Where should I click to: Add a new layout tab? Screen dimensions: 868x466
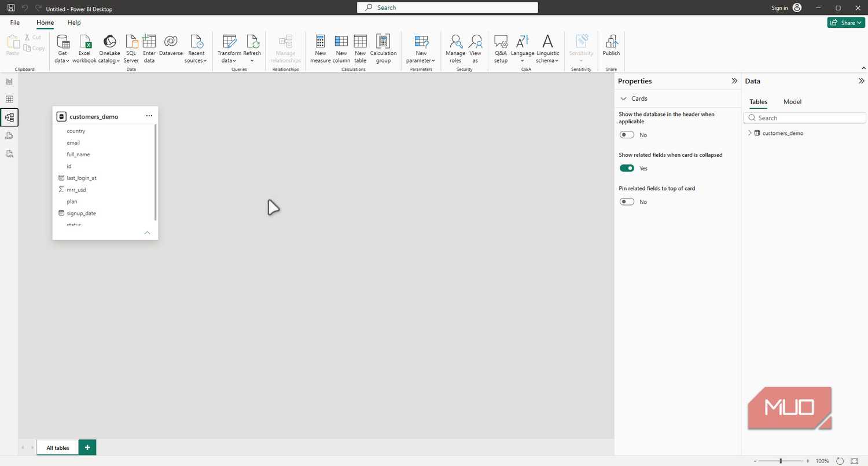click(x=87, y=447)
